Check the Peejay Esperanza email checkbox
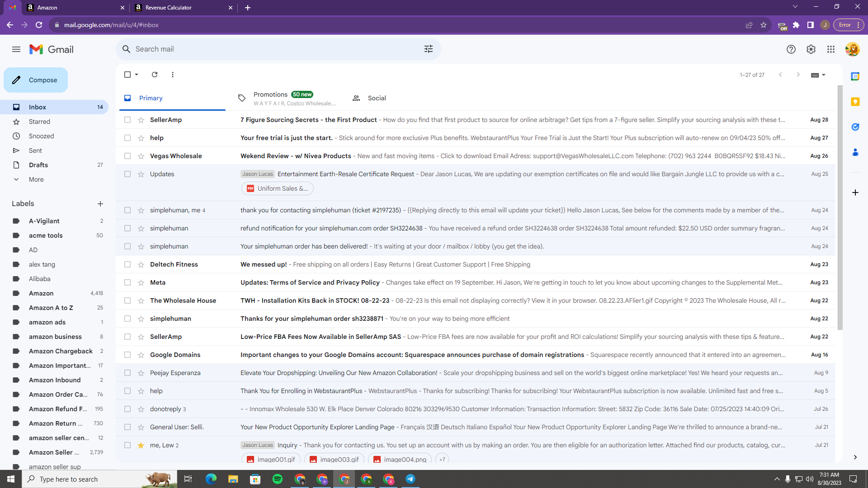 coord(127,373)
